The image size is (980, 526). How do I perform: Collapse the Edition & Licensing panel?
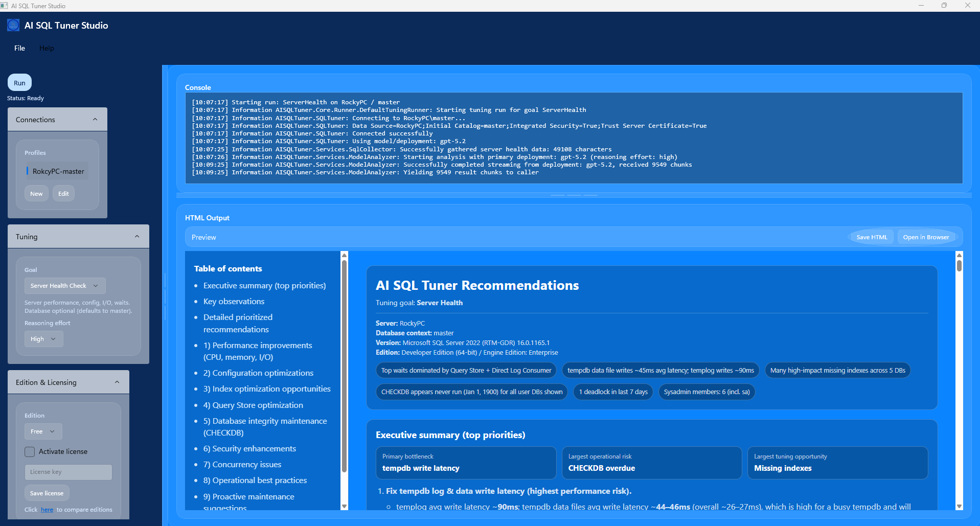click(x=117, y=382)
